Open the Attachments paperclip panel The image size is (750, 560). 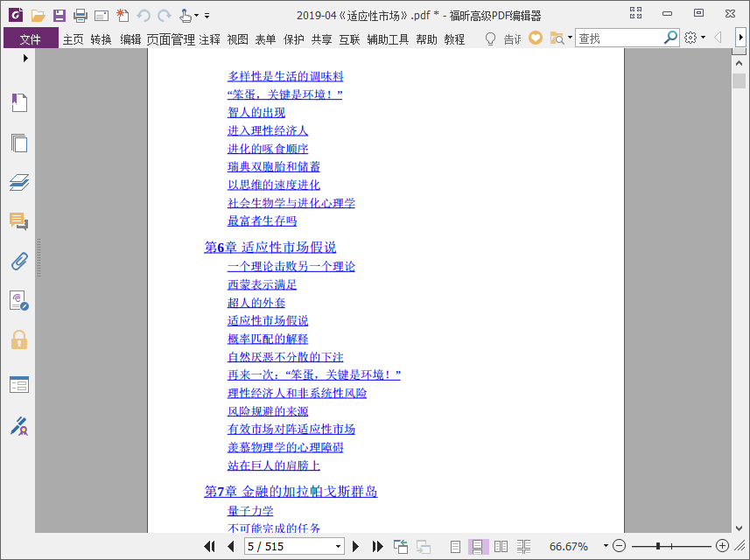tap(19, 261)
